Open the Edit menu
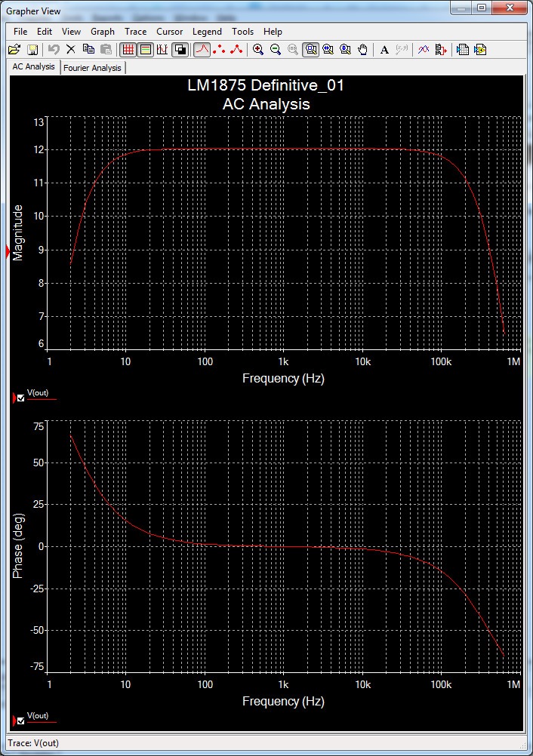 click(x=45, y=32)
